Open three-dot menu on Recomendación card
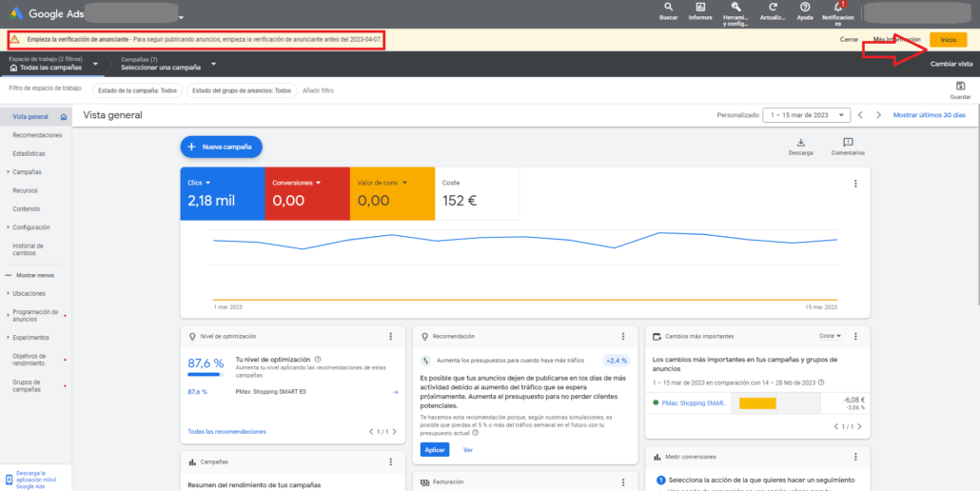Viewport: 980px width, 491px height. pos(623,336)
